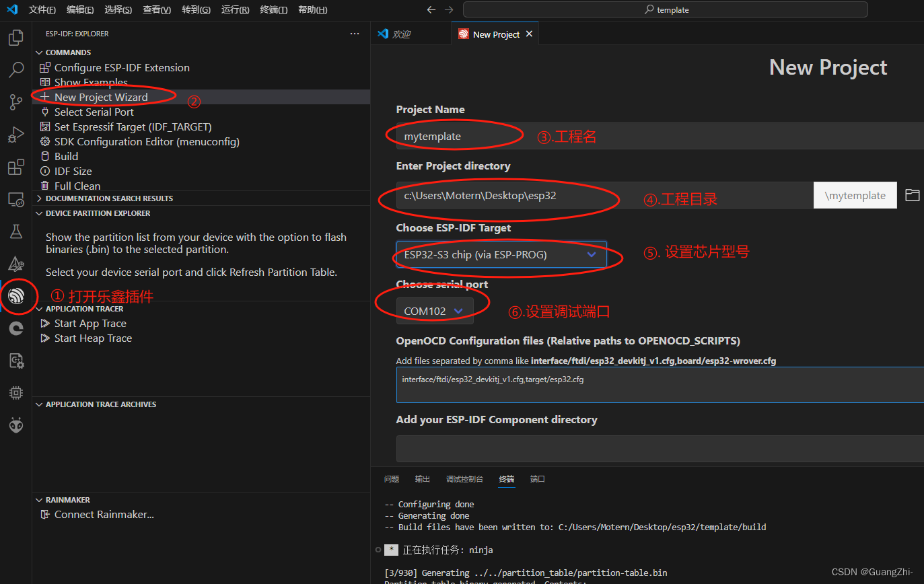
Task: Switch to the 调试控制台 panel tab
Action: tap(464, 479)
